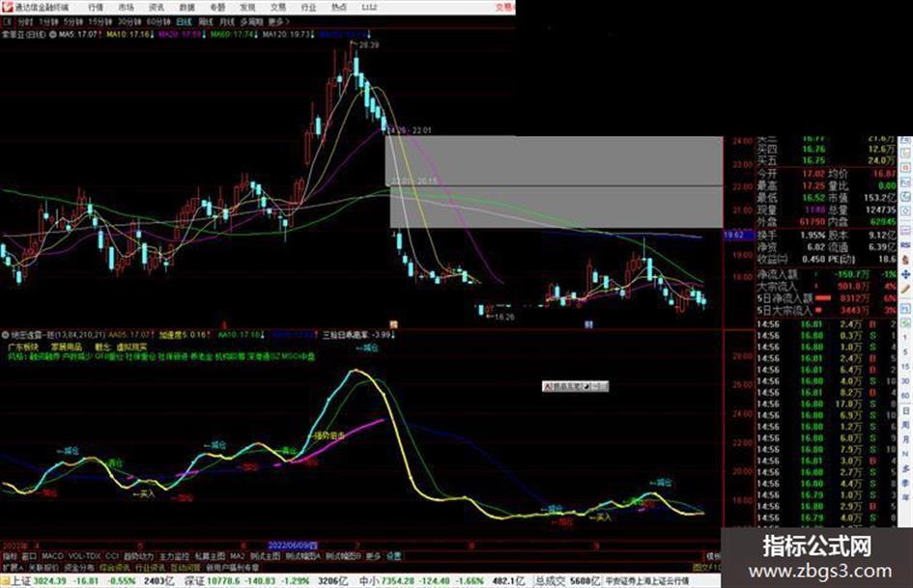
Task: Click the 平安证券上海上证云行情 server status
Action: pos(647,581)
